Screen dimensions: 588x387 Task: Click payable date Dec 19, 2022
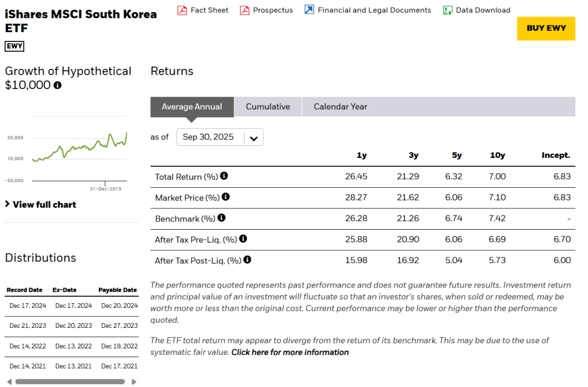point(119,346)
